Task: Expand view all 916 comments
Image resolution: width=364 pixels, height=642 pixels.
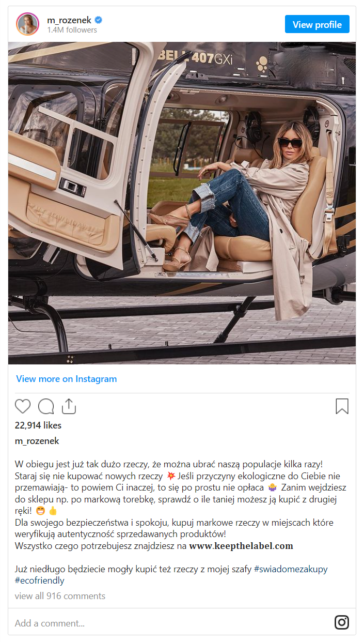Action: pyautogui.click(x=60, y=596)
